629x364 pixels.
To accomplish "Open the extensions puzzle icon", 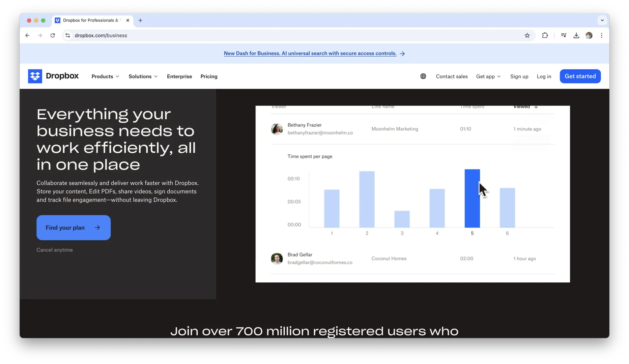I will 545,35.
